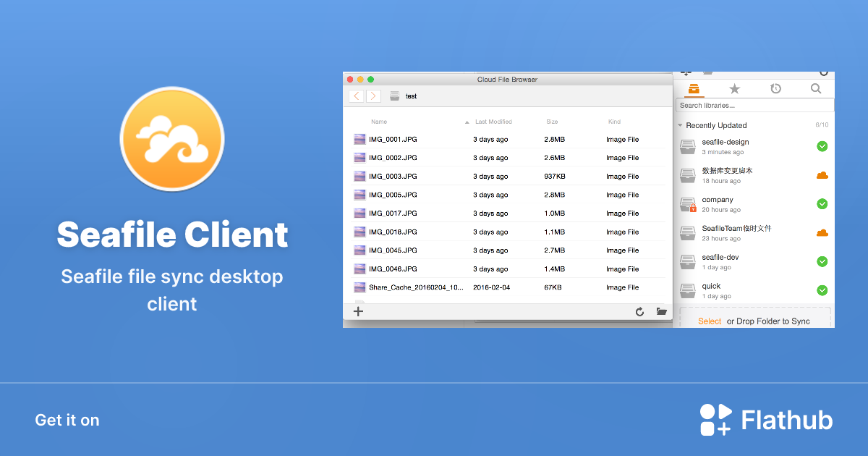This screenshot has width=868, height=456.
Task: Refresh the Cloud File Browser file list
Action: (640, 311)
